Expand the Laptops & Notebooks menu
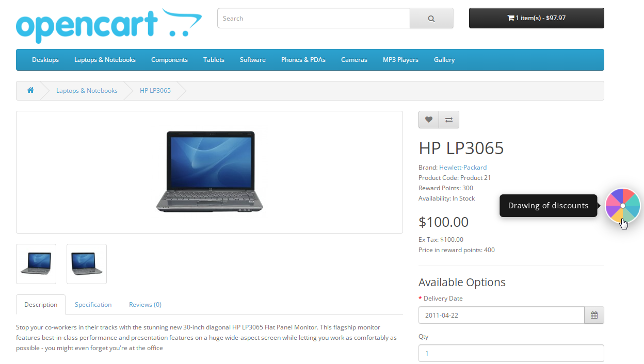This screenshot has width=644, height=364. point(105,60)
